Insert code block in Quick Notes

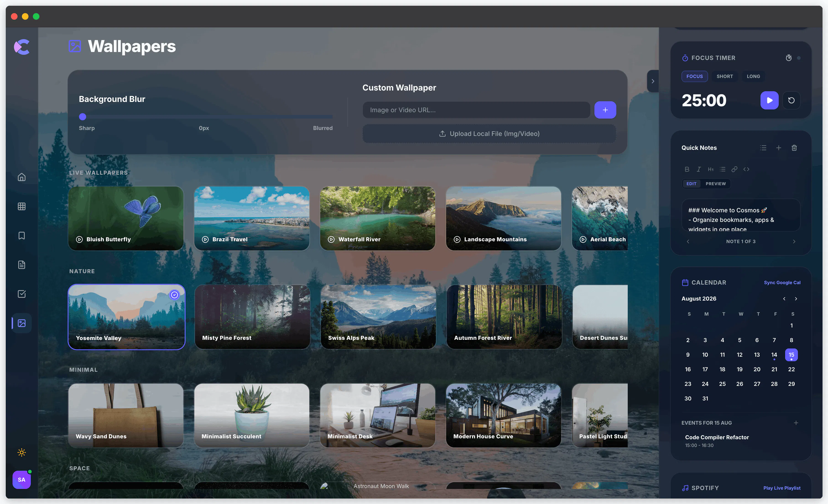coord(746,169)
